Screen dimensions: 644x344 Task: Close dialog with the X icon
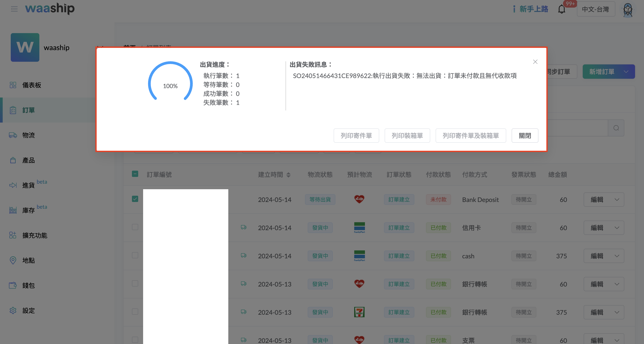click(x=535, y=62)
